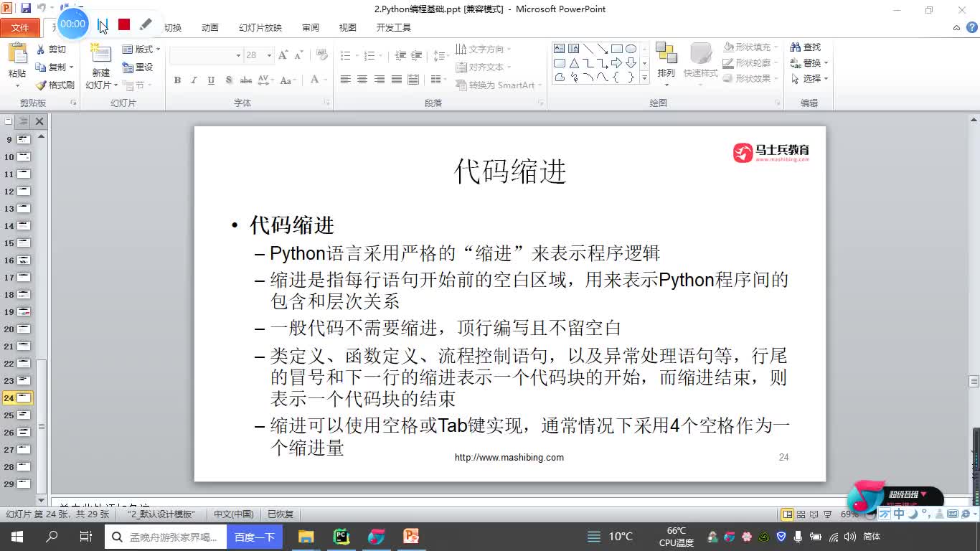Image resolution: width=980 pixels, height=551 pixels.
Task: Open the Review (审阅) tab
Action: [x=311, y=28]
